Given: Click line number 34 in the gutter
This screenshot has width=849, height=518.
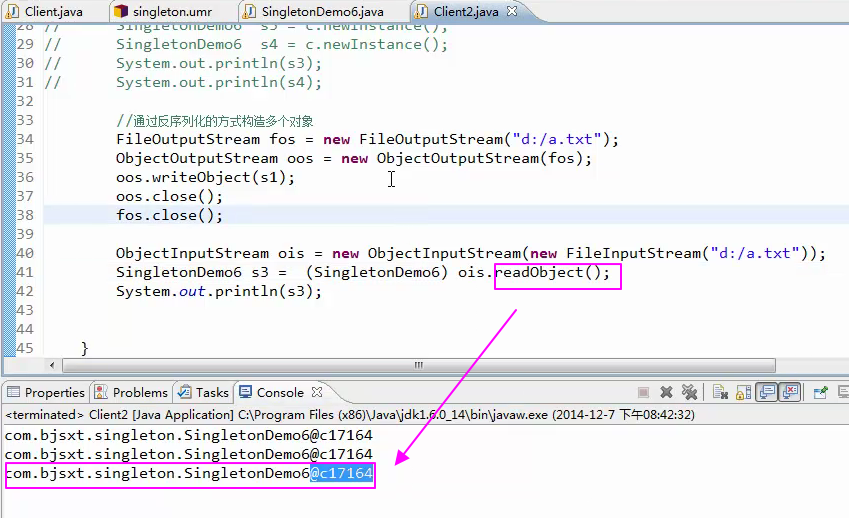Looking at the screenshot, I should 25,139.
